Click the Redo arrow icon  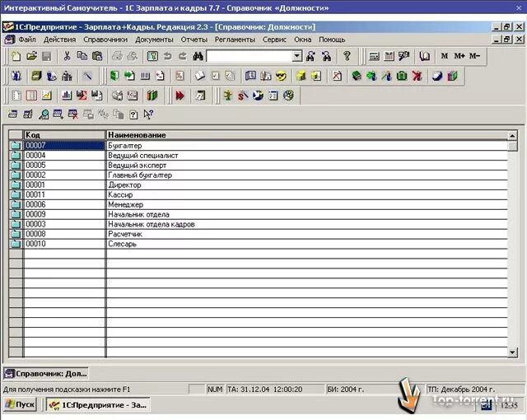click(183, 56)
